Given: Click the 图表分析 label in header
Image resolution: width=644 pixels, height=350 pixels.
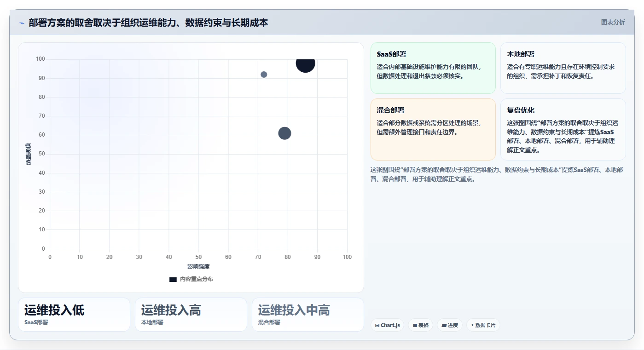Looking at the screenshot, I should [613, 22].
